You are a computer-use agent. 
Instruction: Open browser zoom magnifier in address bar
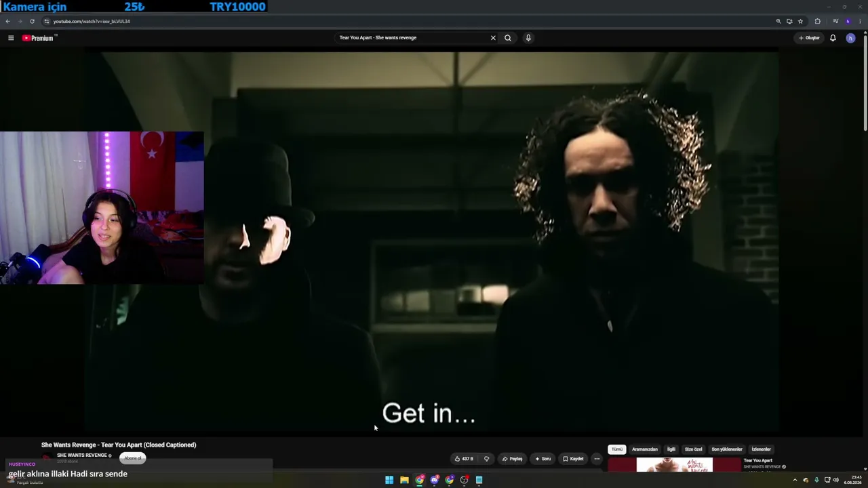(778, 21)
